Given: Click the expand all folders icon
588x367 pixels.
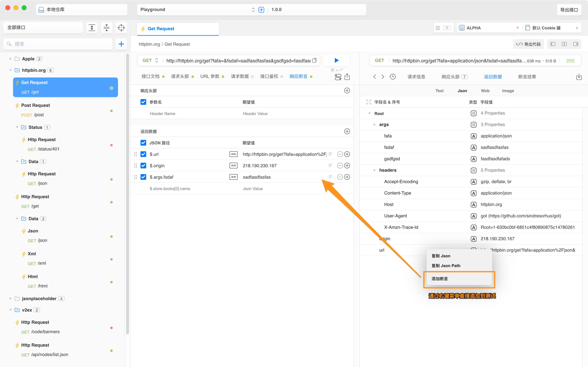Looking at the screenshot, I should click(92, 28).
